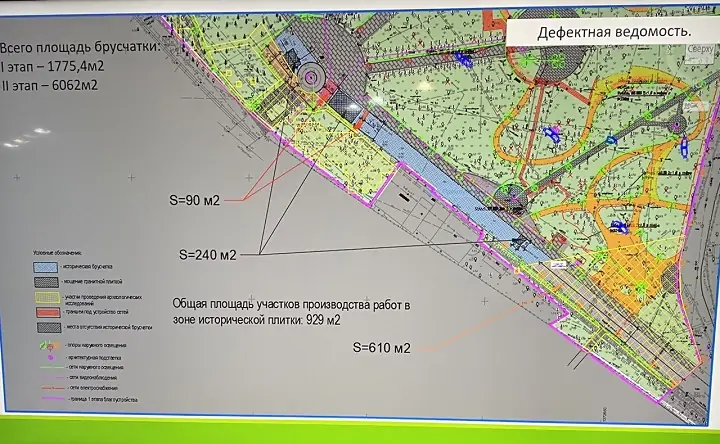Click the "Условные обозначения" legend heading
Screen dimensions: 720x444
(56, 253)
